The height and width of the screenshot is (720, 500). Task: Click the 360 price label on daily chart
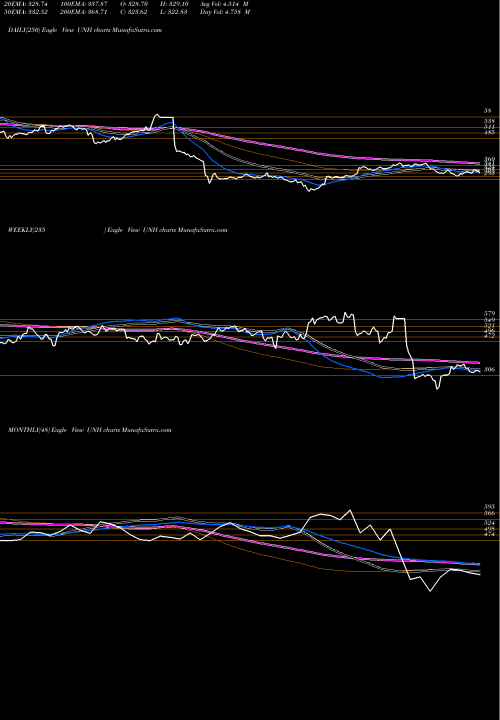pos(489,159)
